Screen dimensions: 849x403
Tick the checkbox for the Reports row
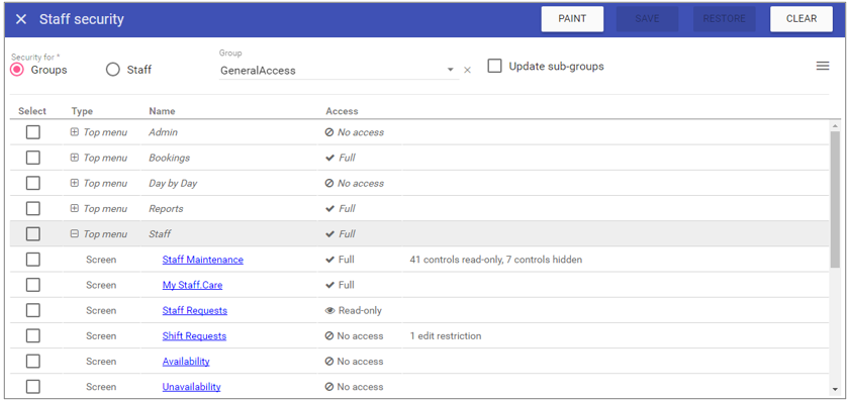[x=33, y=209]
